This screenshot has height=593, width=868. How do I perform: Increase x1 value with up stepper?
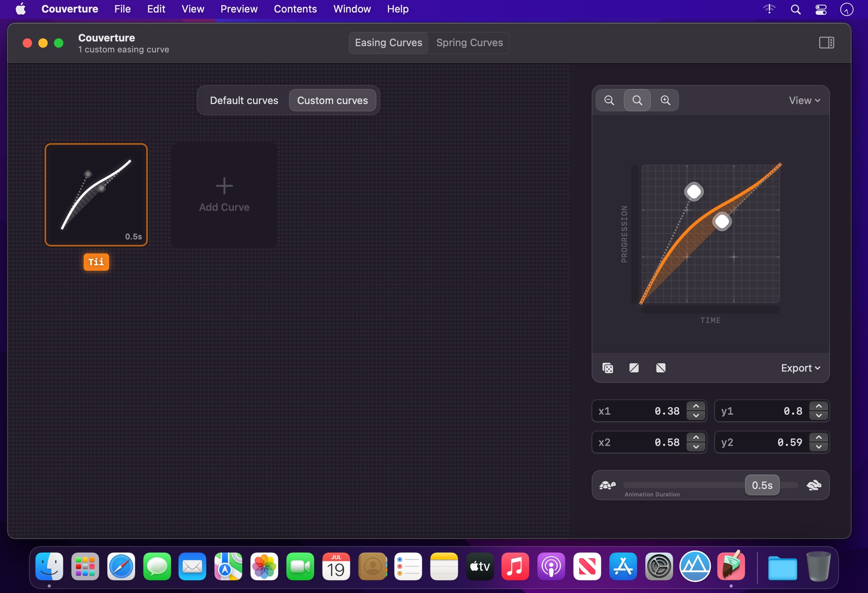696,406
